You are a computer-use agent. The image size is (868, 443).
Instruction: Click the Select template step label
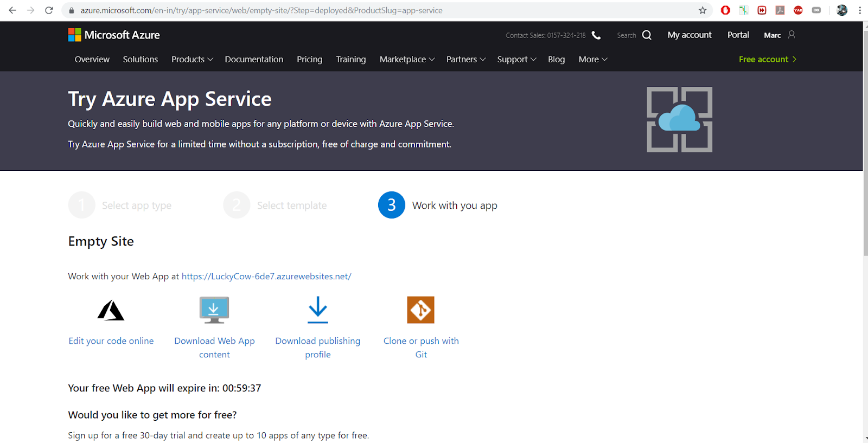[x=292, y=206]
